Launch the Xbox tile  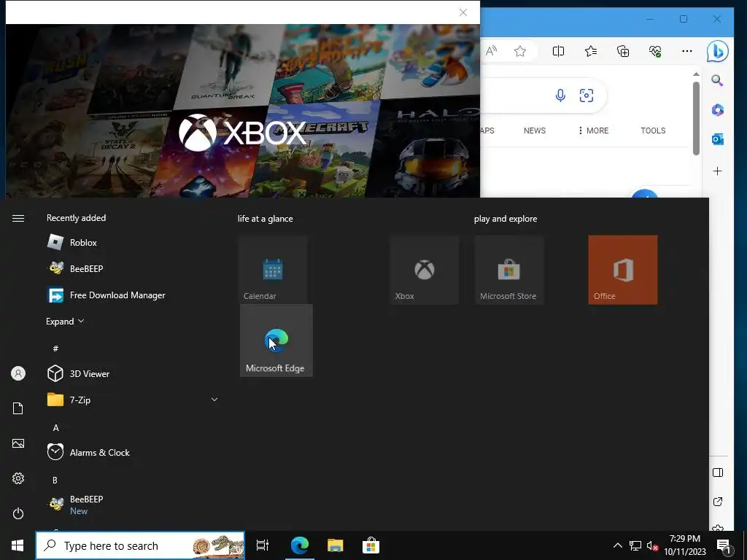coord(425,270)
